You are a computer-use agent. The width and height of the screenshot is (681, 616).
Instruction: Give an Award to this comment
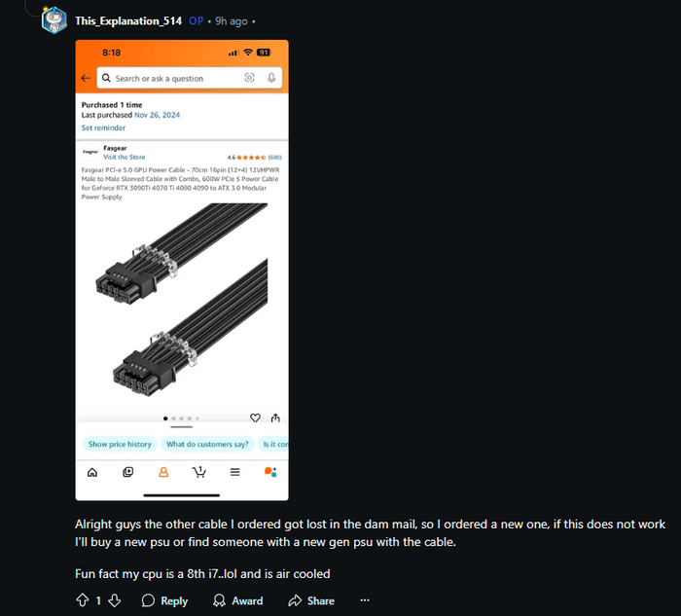(238, 600)
